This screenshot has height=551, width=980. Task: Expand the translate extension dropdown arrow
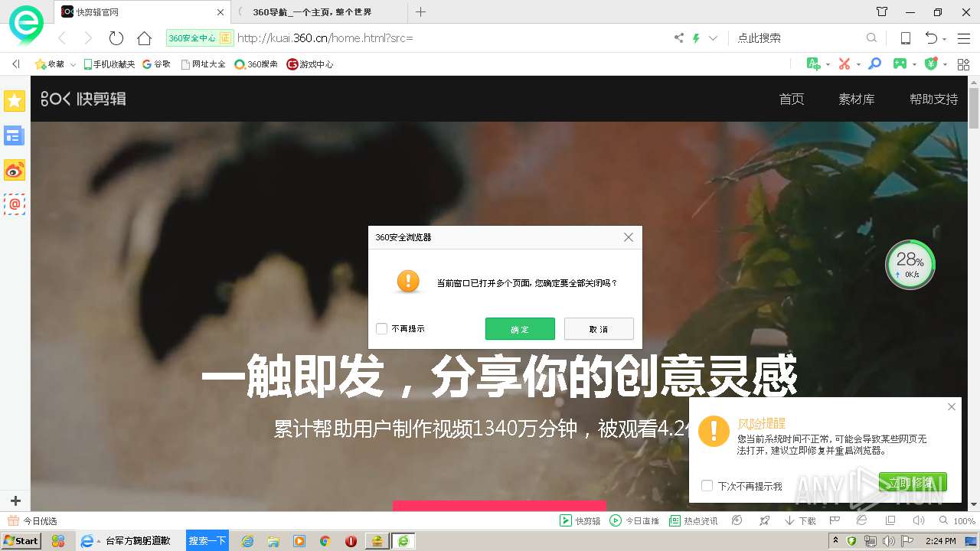pos(828,65)
